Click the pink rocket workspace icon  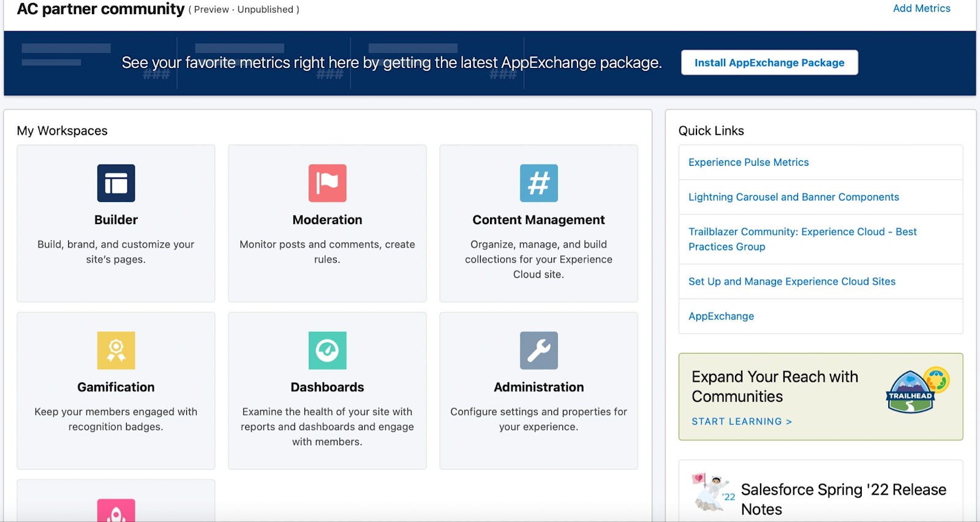pyautogui.click(x=116, y=511)
